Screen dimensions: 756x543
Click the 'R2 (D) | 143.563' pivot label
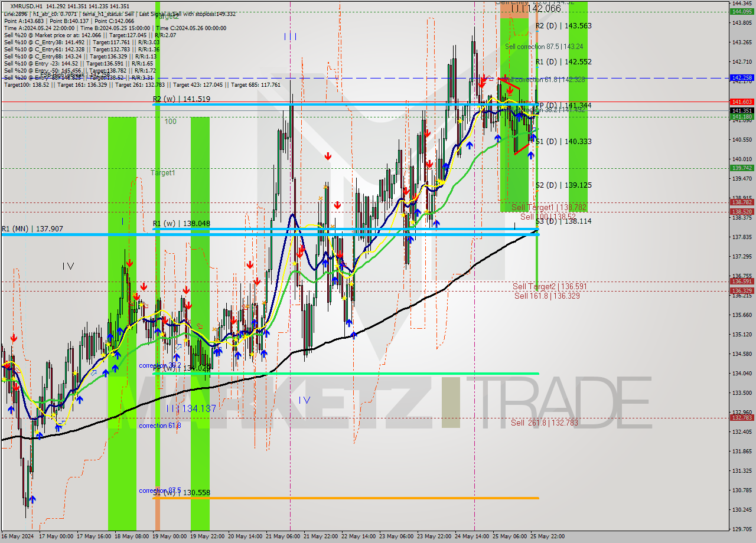point(563,26)
